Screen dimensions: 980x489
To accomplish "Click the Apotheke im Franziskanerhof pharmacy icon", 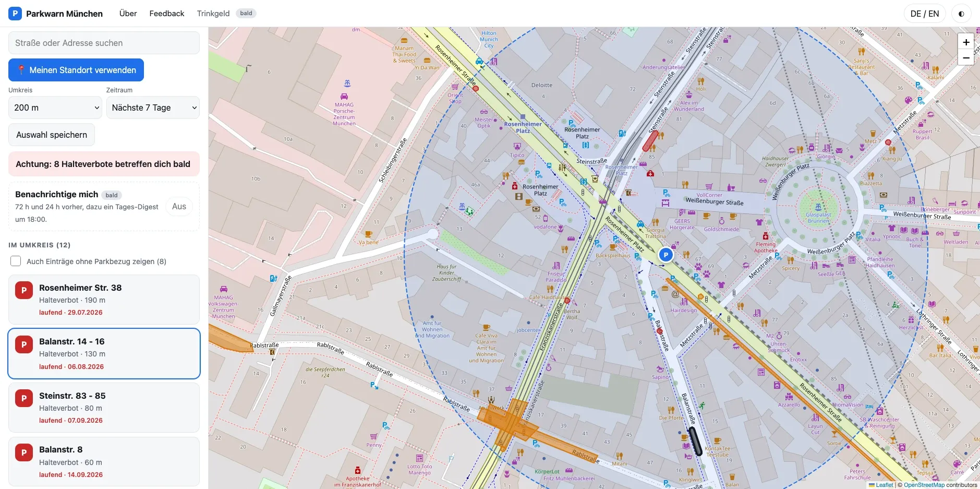I will click(358, 470).
